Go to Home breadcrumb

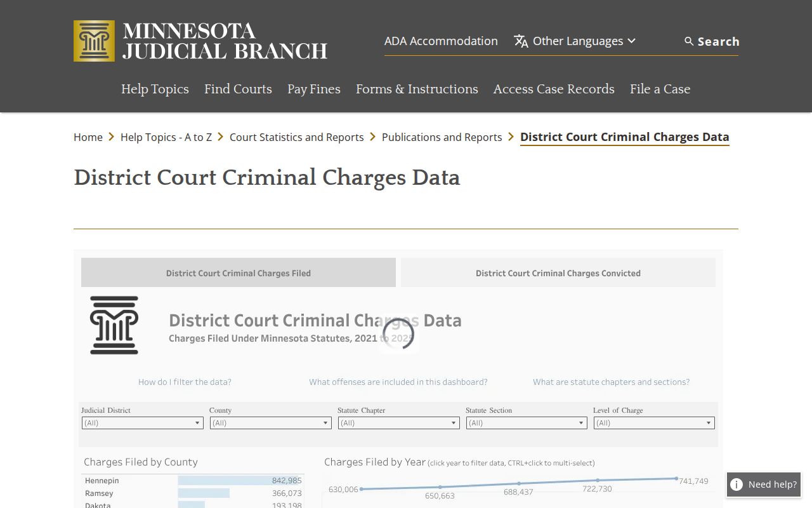(88, 137)
